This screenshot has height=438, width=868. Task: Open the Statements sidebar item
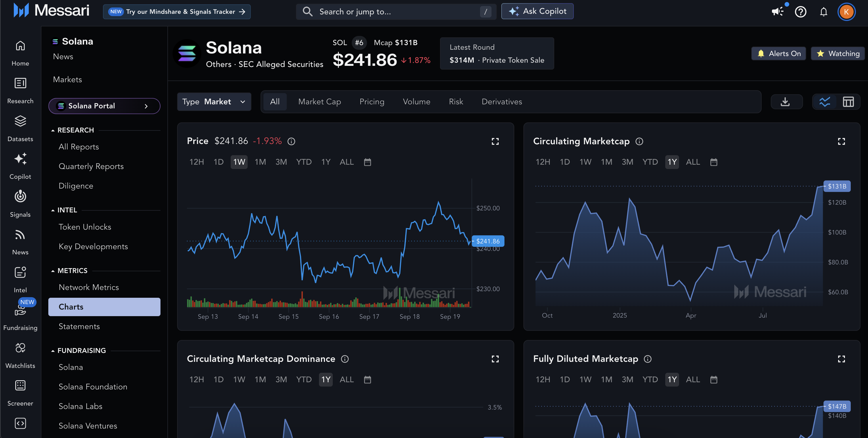click(x=79, y=326)
